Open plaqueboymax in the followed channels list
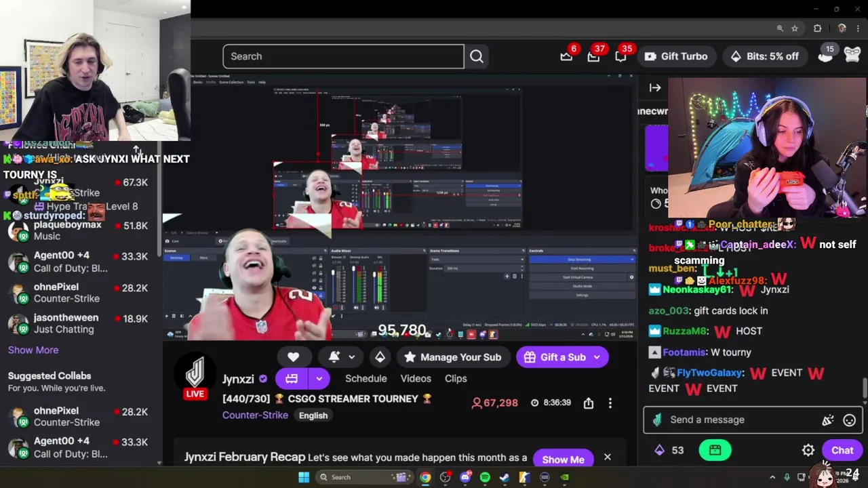Viewport: 868px width, 488px height. click(81, 230)
